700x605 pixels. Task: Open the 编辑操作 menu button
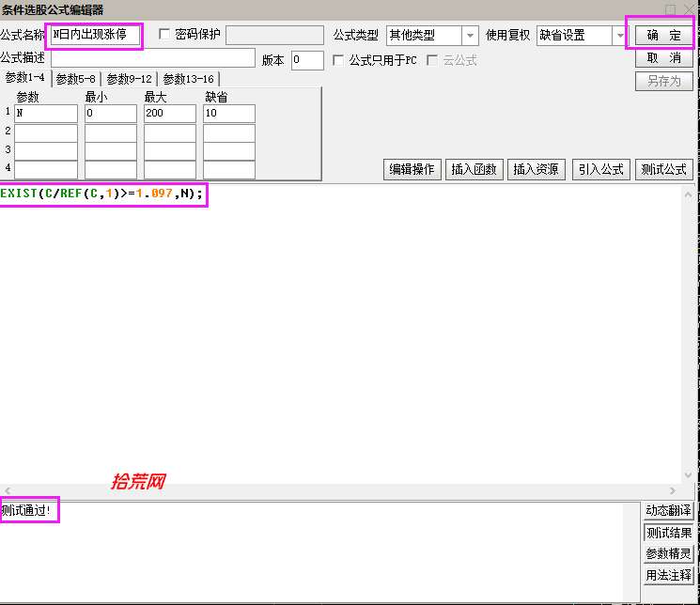[x=412, y=170]
